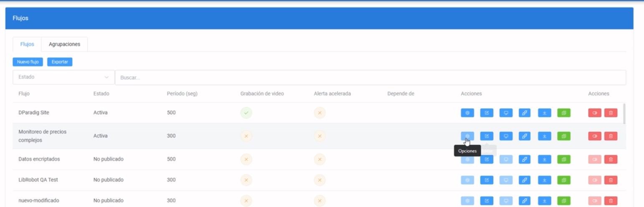Click link icon for LibRobot QA Test
644x207 pixels.
525,180
